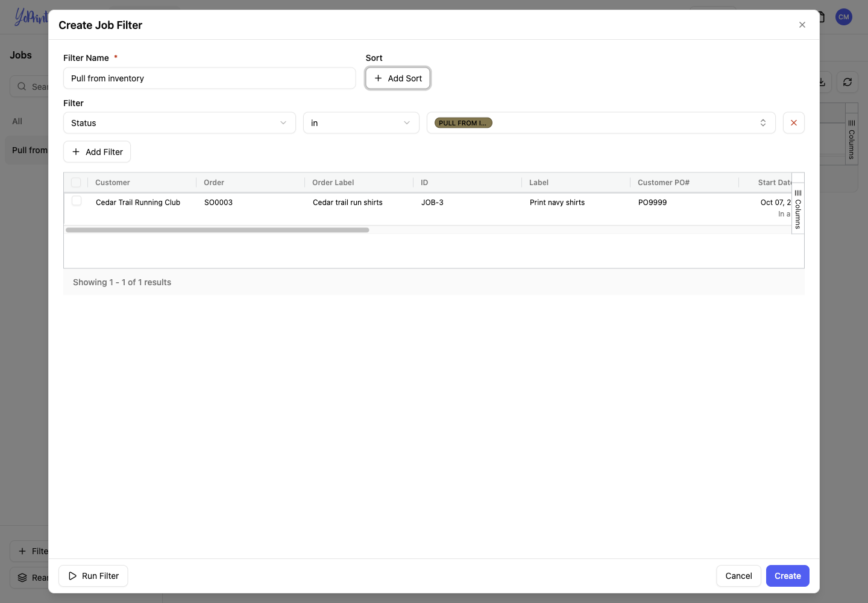This screenshot has width=868, height=603.
Task: Click the Create button
Action: (788, 576)
